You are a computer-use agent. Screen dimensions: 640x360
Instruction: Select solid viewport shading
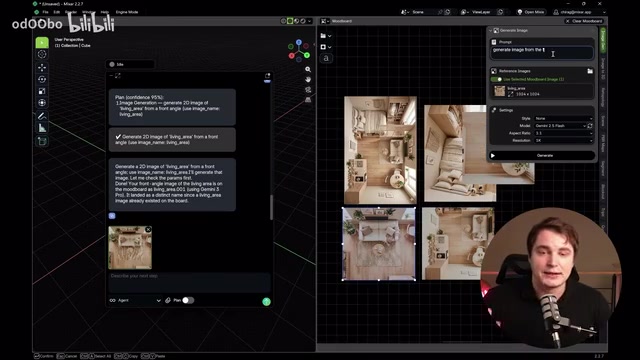(290, 21)
